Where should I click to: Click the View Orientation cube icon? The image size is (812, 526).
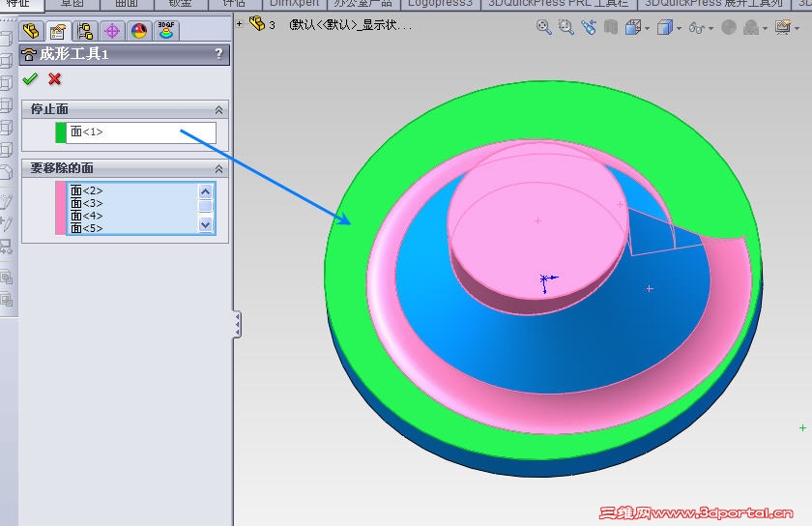633,27
